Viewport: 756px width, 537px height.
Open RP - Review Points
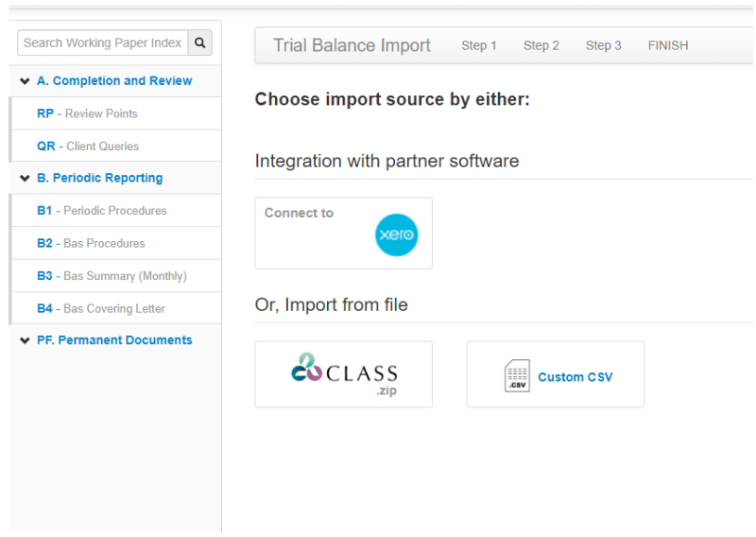click(87, 113)
